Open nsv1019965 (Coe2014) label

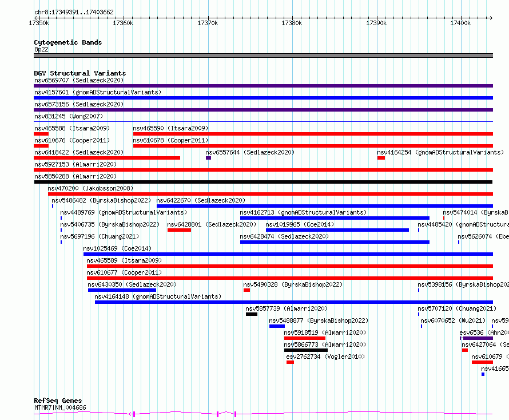pos(300,224)
